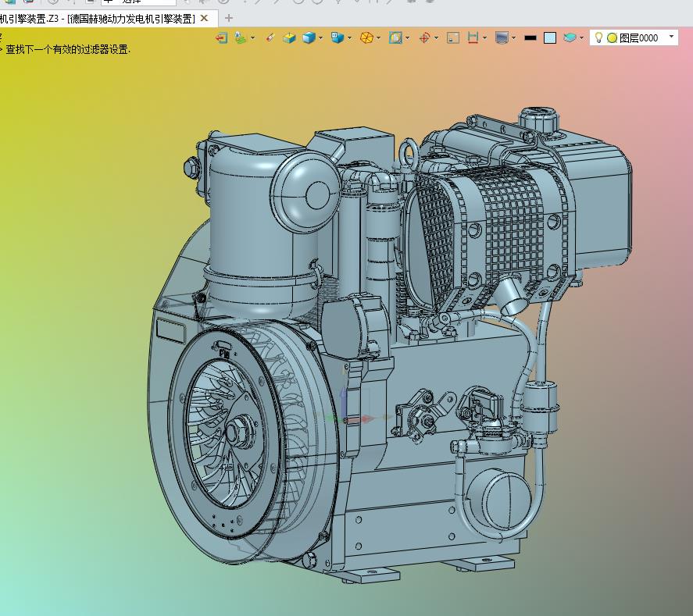The width and height of the screenshot is (693, 616).
Task: Close the 德国赫驰动力发电机引擎装置 tab
Action: click(x=205, y=18)
